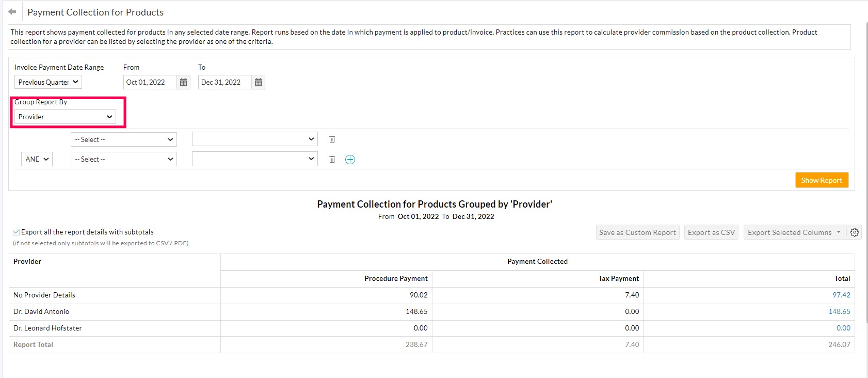Add a new filter criteria row
This screenshot has width=868, height=378.
tap(350, 160)
